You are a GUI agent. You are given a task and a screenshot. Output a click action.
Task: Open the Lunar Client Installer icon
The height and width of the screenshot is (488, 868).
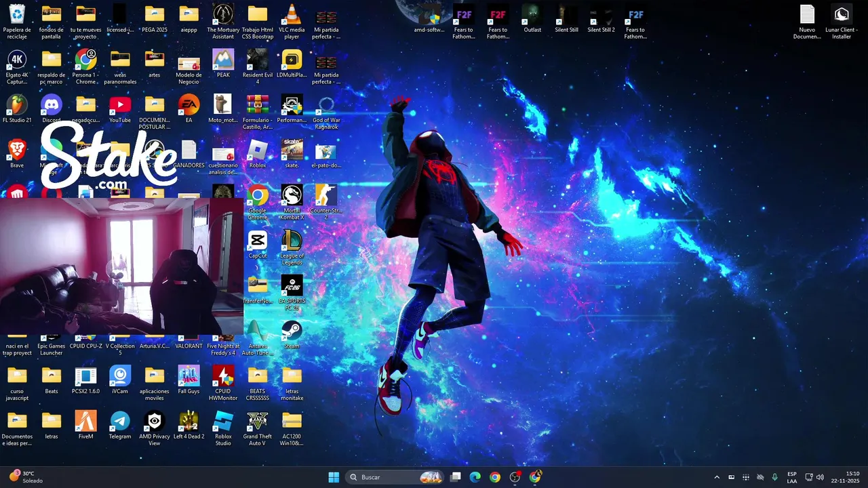point(842,22)
